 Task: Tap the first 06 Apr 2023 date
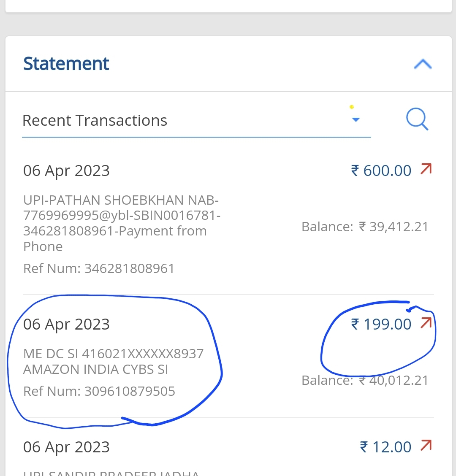[x=66, y=171]
